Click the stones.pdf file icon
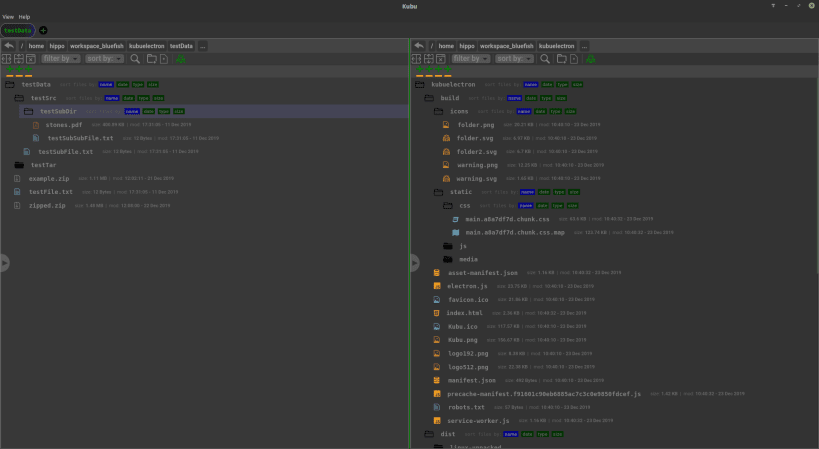 [x=36, y=125]
